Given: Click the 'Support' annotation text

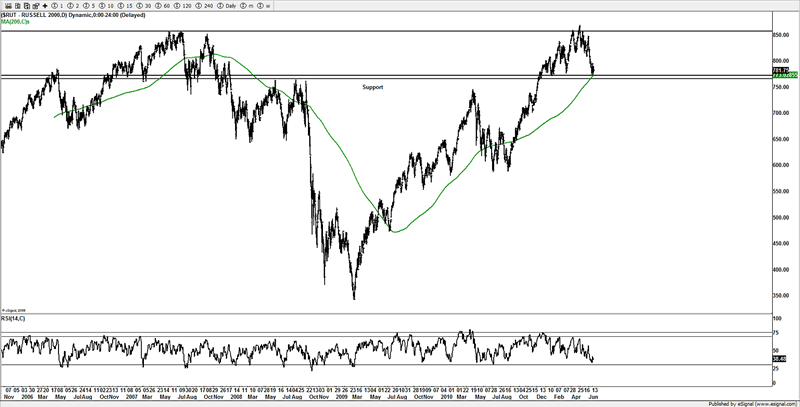Looking at the screenshot, I should (372, 87).
